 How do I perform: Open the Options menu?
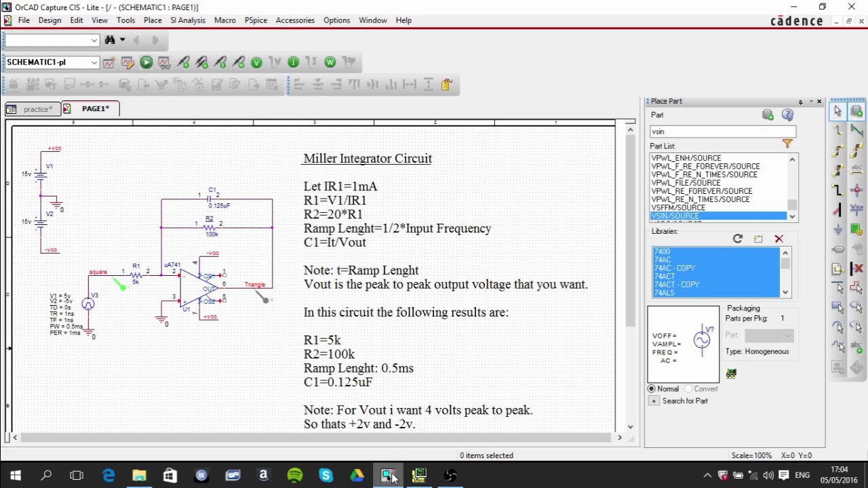tap(336, 20)
